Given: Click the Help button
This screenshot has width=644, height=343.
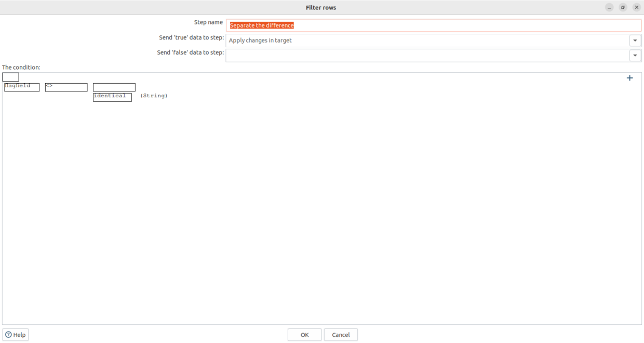Looking at the screenshot, I should (16, 334).
